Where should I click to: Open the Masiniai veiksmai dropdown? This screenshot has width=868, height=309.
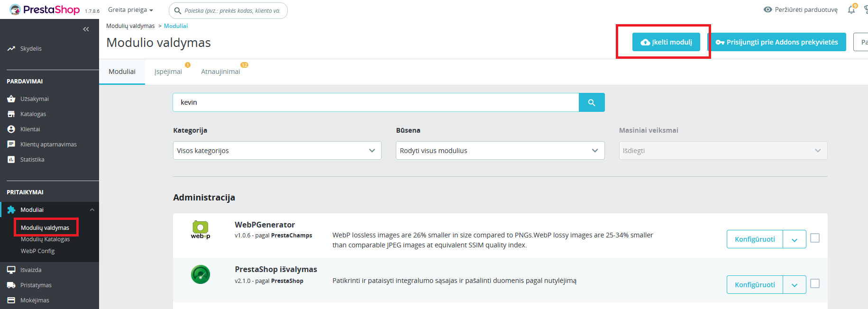tap(723, 151)
